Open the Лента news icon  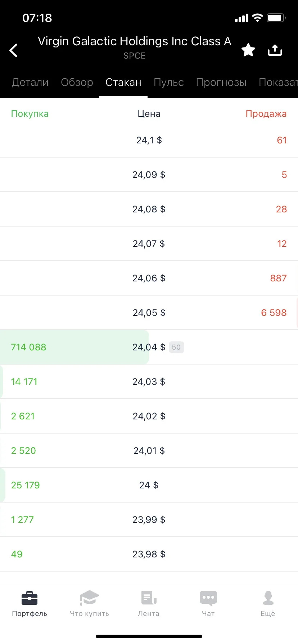tap(149, 598)
